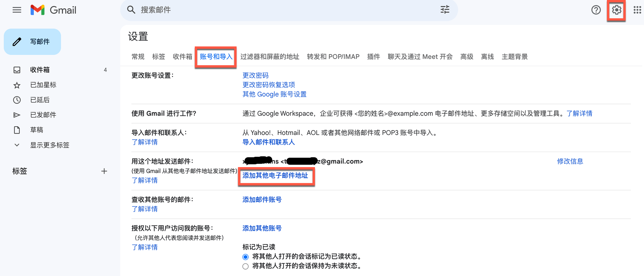Click the draft file icon beside 草稿
This screenshot has width=644, height=276.
point(17,130)
